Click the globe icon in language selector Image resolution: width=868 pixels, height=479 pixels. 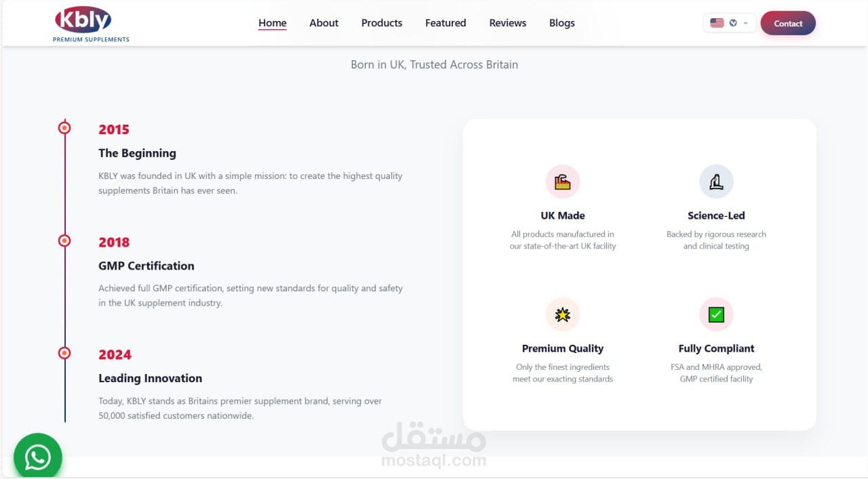tap(733, 23)
